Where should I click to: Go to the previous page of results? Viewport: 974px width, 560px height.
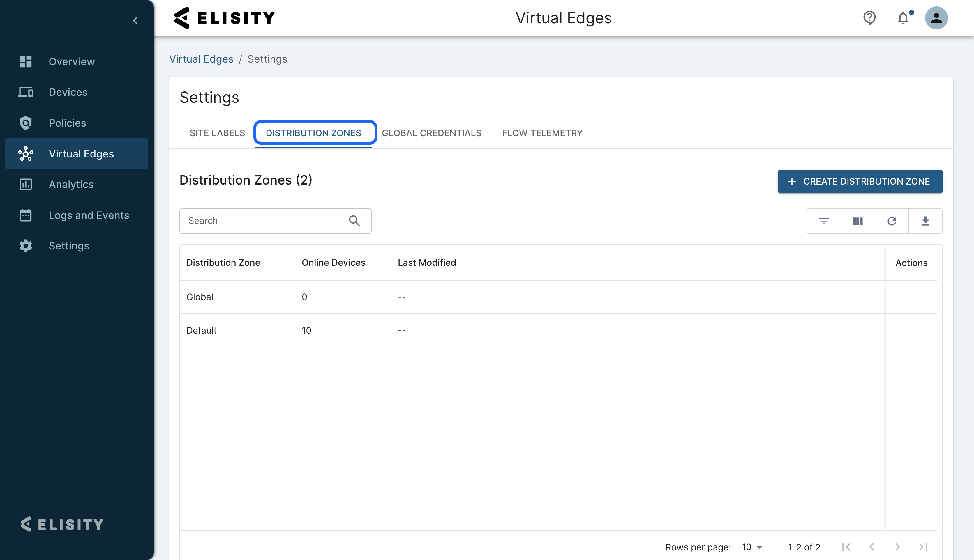click(x=872, y=547)
